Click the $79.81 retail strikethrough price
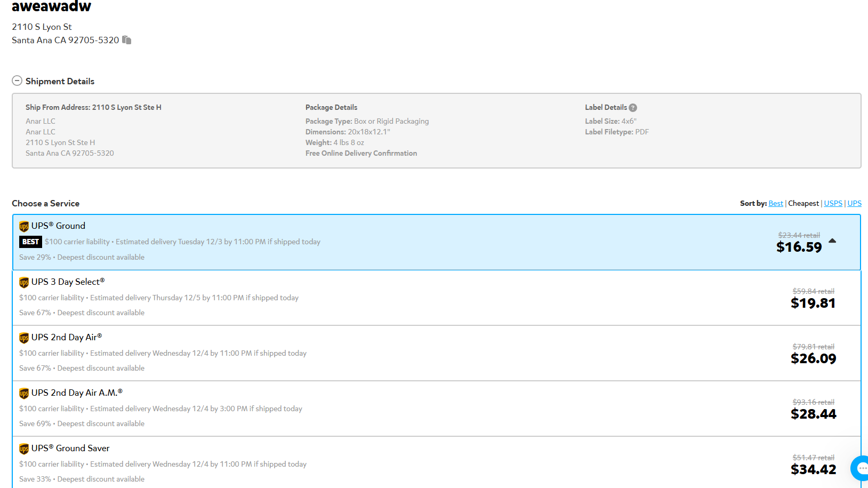The width and height of the screenshot is (868, 488). [813, 347]
